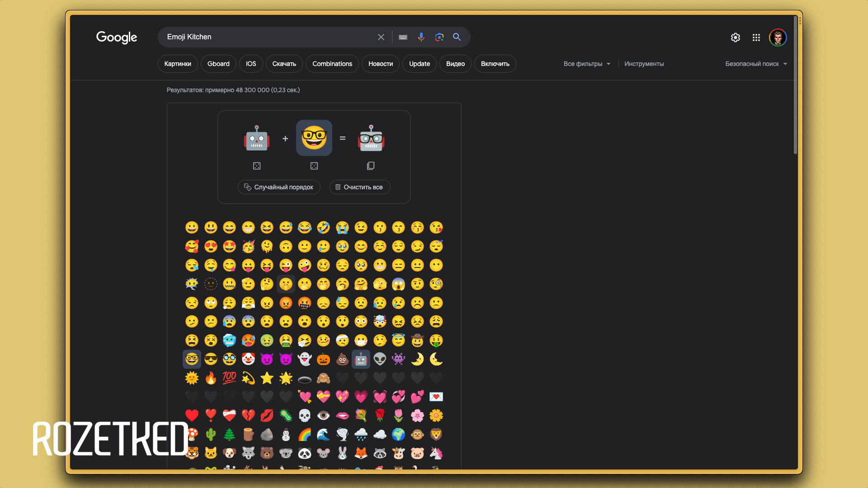The width and height of the screenshot is (868, 488).
Task: Open search settings gear
Action: tap(736, 38)
